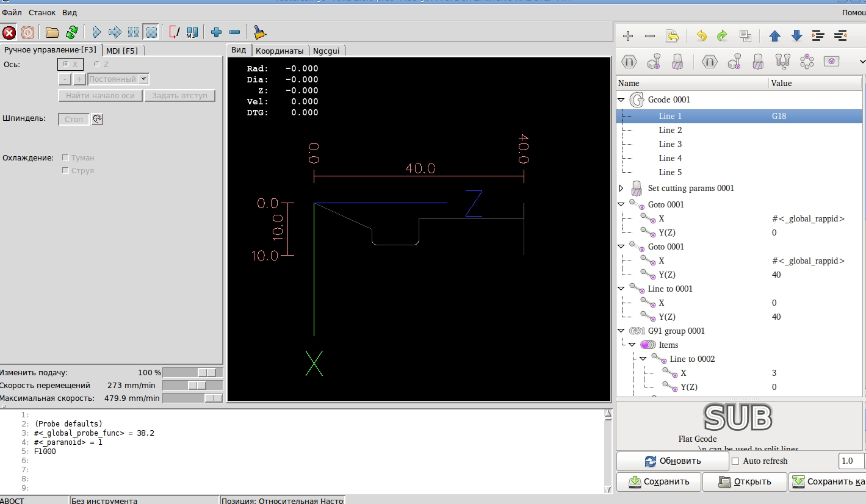Click the Обновить button

[673, 461]
